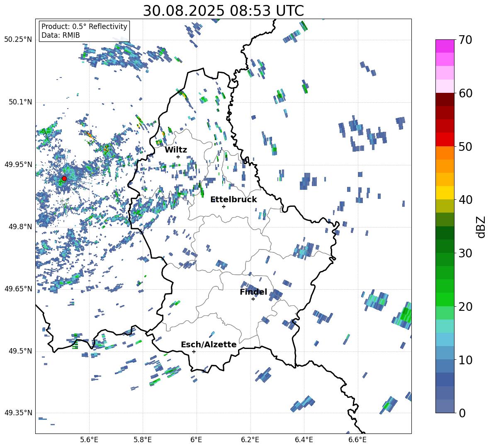Click the 50.1°N latitude label

coord(20,102)
